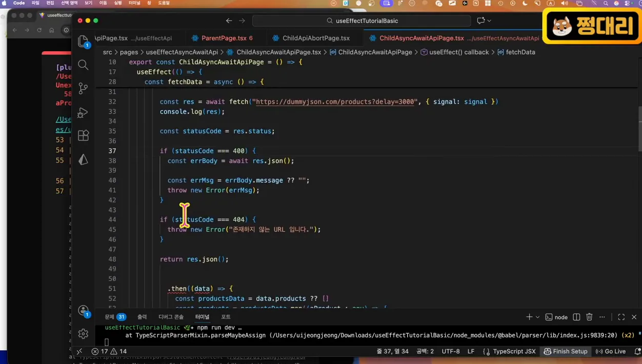
Task: Select the Output (출력) panel tab
Action: pyautogui.click(x=142, y=317)
